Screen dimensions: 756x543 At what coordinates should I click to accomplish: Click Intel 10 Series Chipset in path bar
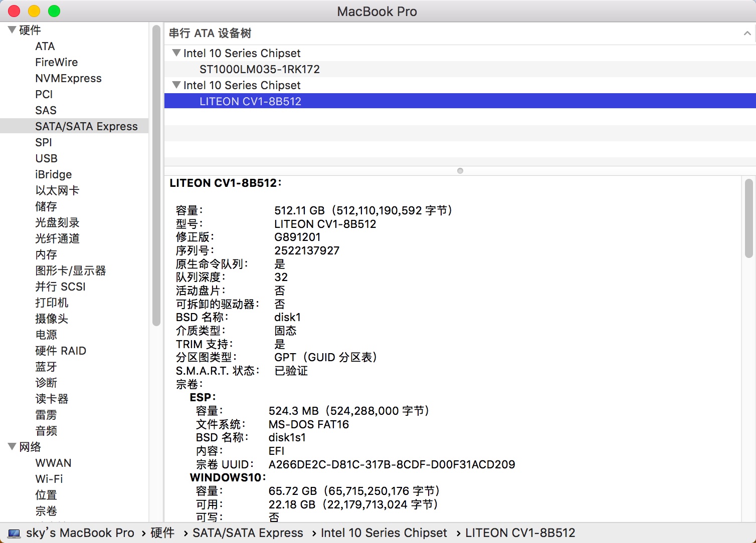(x=384, y=533)
